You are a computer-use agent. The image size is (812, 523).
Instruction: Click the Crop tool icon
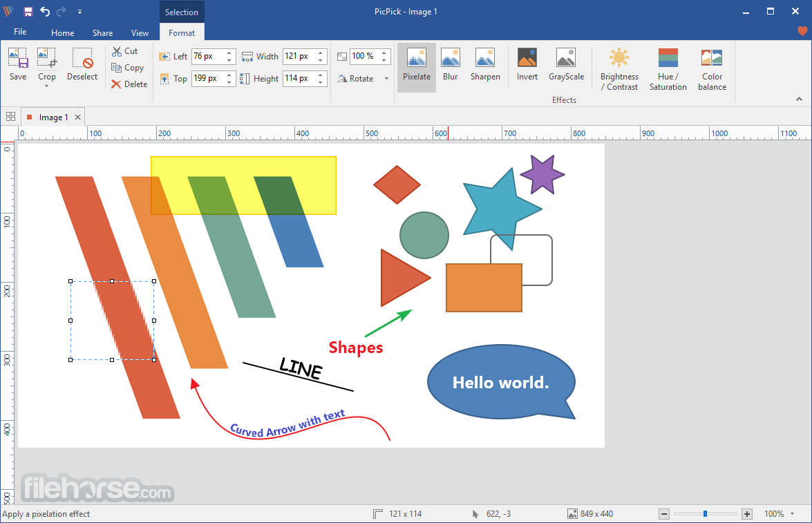click(x=46, y=58)
